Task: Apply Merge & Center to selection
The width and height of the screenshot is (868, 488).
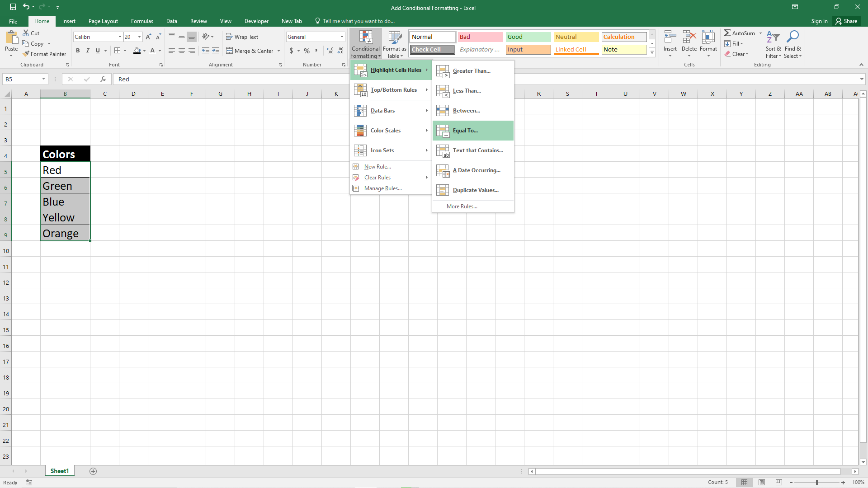Action: [250, 51]
